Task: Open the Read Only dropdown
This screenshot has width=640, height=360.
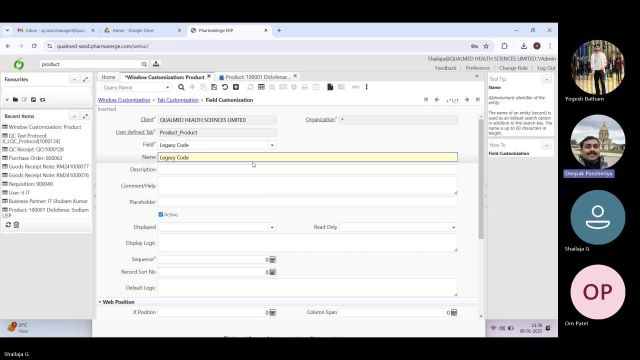Action: click(x=453, y=227)
